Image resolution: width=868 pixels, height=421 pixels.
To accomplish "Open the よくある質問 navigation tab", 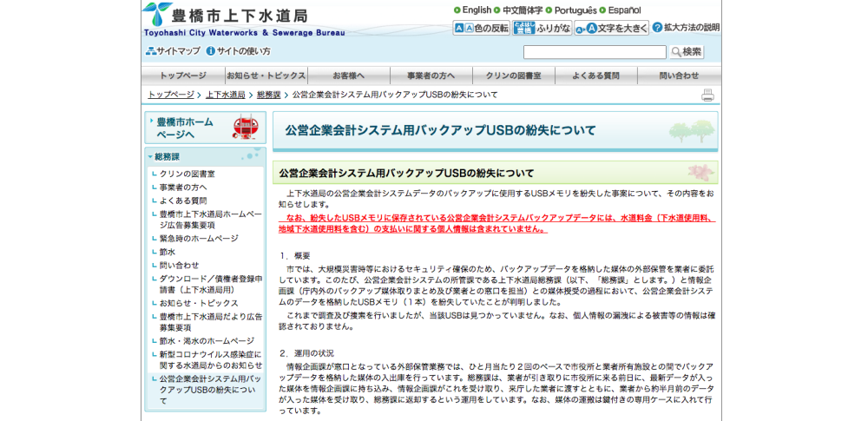I will pyautogui.click(x=596, y=76).
